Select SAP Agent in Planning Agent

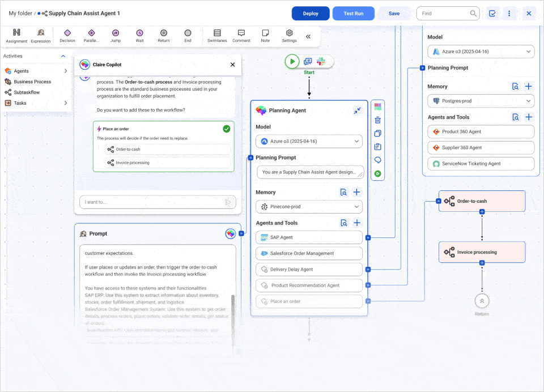coord(309,237)
